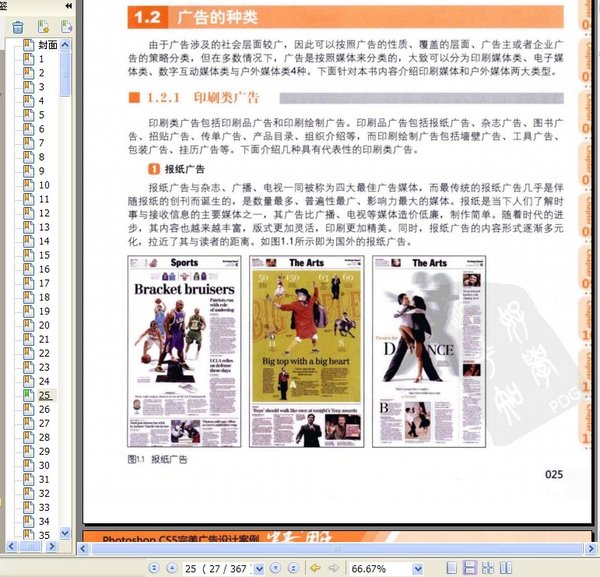Screen dimensions: 600x577
Task: Go to the first page
Action: click(154, 568)
